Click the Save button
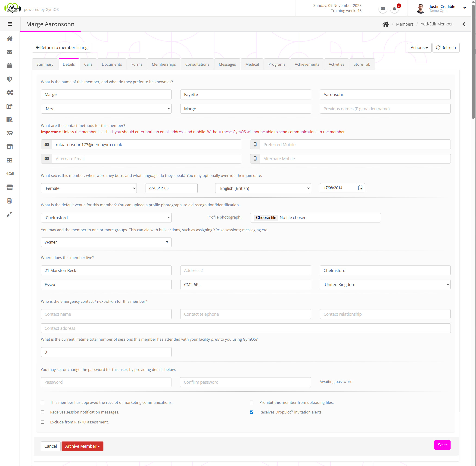The width and height of the screenshot is (476, 466). click(x=442, y=445)
